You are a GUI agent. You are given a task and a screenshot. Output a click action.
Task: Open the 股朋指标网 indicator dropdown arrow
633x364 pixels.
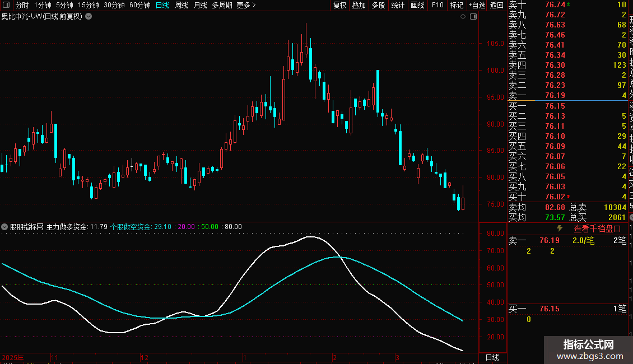tap(5, 227)
